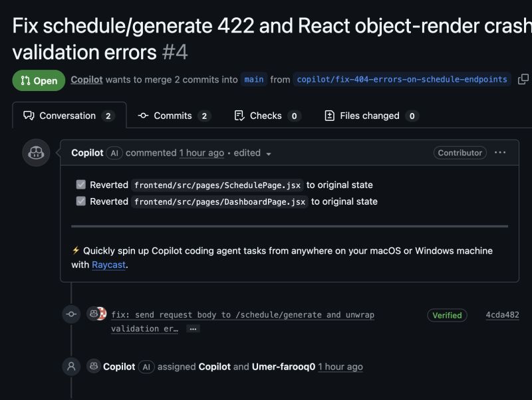The image size is (532, 400).
Task: Select the commit node icon in the timeline
Action: click(x=71, y=314)
